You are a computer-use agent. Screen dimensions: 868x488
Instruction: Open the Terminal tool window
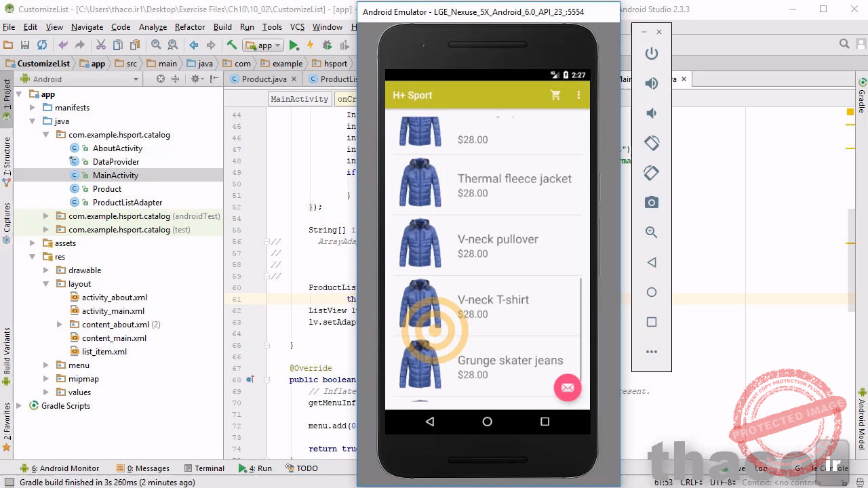click(x=209, y=468)
